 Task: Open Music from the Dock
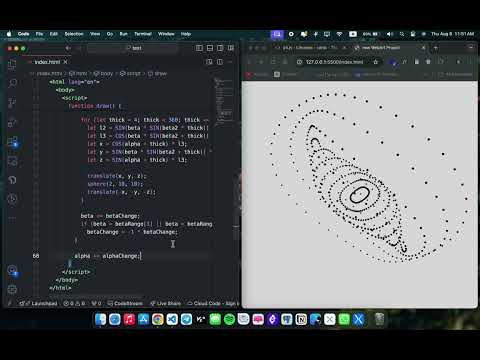129,319
